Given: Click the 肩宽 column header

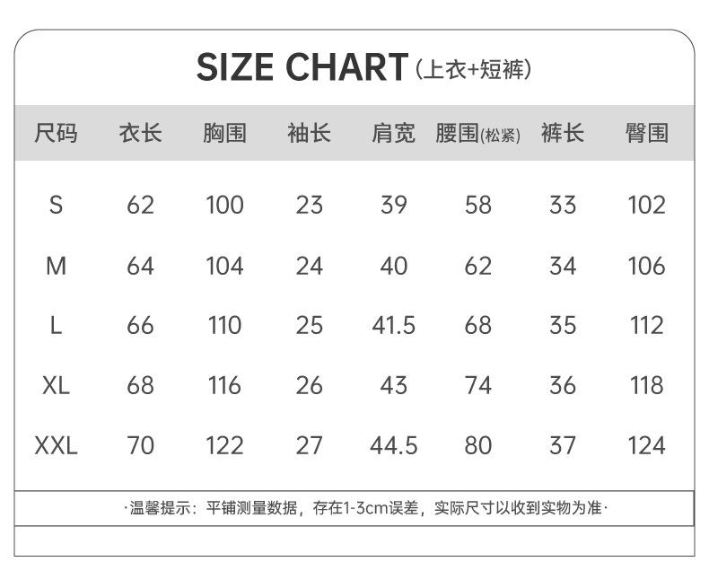Looking at the screenshot, I should point(393,134).
